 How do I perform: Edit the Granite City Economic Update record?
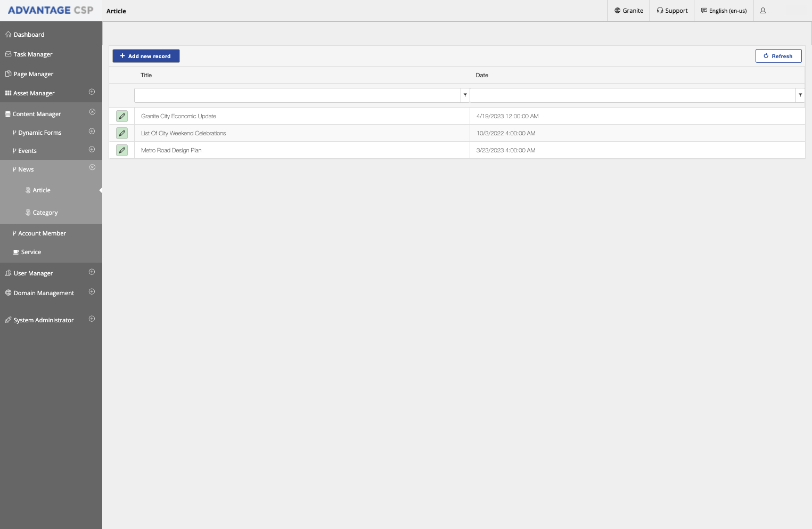[x=122, y=116]
